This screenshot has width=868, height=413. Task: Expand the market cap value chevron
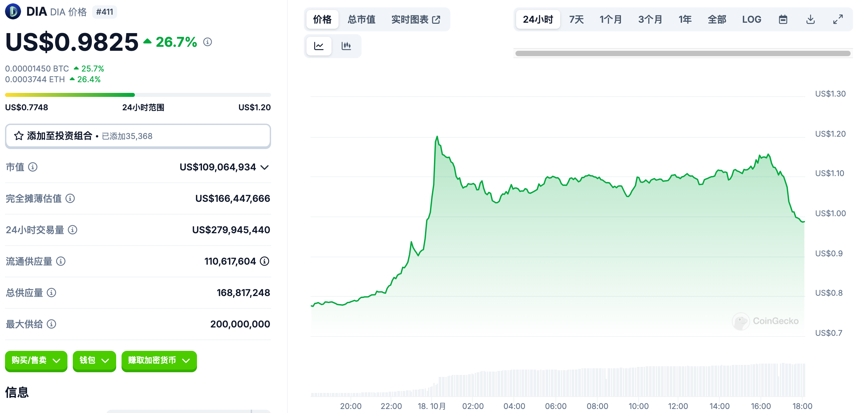click(x=265, y=167)
